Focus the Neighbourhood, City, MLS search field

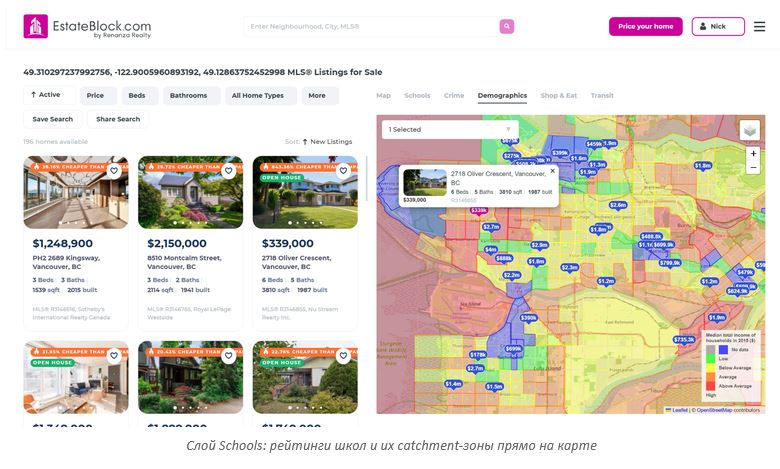[x=374, y=26]
